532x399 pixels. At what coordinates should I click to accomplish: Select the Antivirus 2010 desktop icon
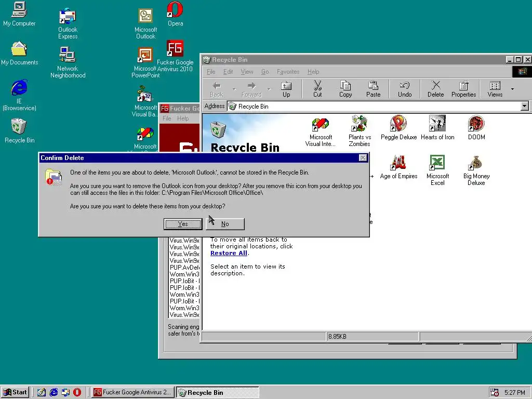[x=175, y=56]
